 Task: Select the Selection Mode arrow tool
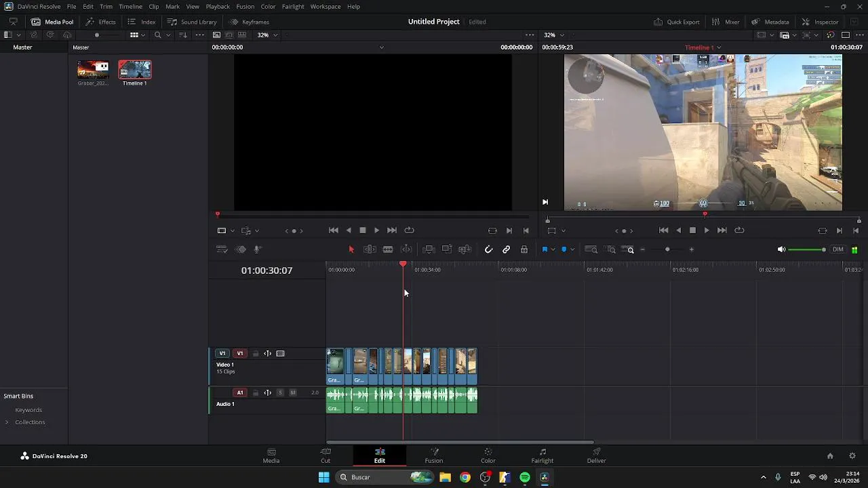[x=351, y=249]
